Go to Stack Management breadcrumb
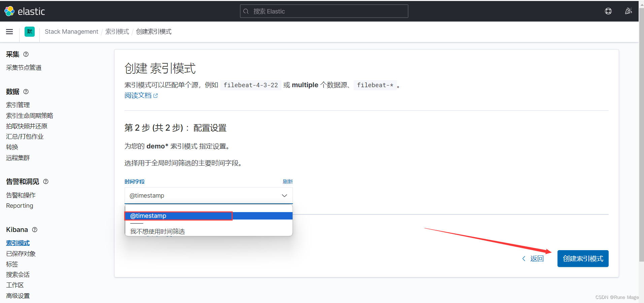 click(71, 32)
